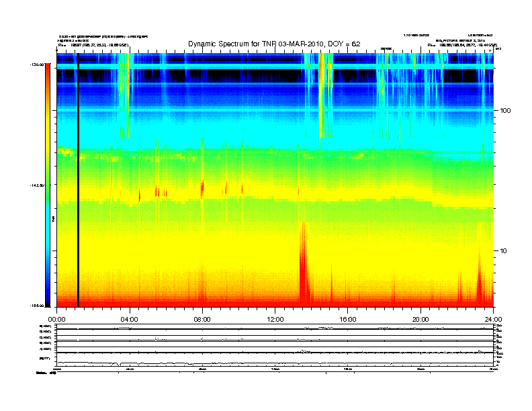Click the 100 frequency axis label
This screenshot has width=532, height=411.
click(505, 111)
